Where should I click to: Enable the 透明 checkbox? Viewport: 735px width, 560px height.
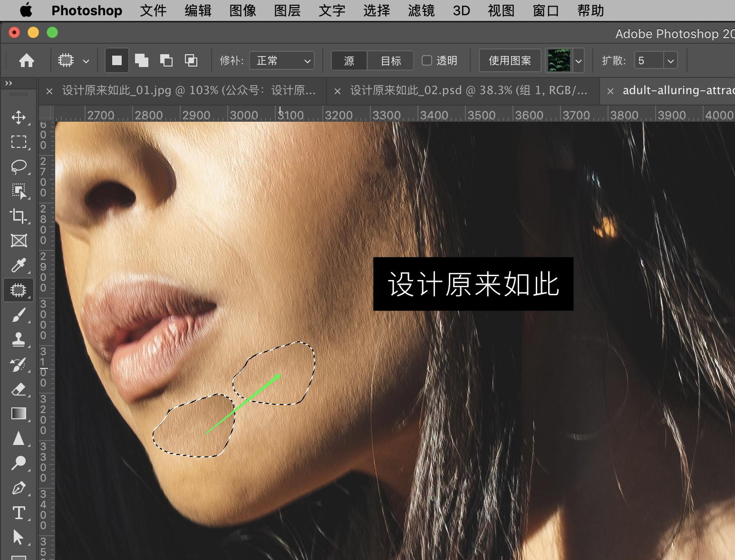click(427, 60)
